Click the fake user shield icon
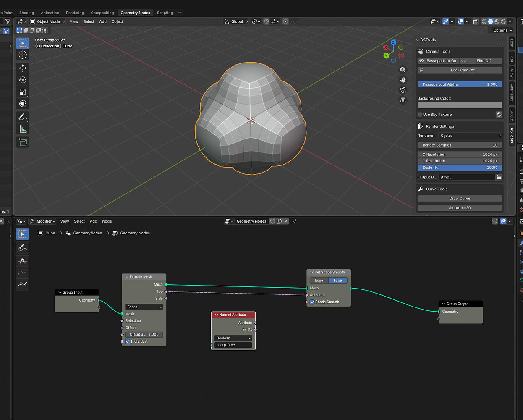Viewport: 523px width, 420px height. tap(272, 221)
